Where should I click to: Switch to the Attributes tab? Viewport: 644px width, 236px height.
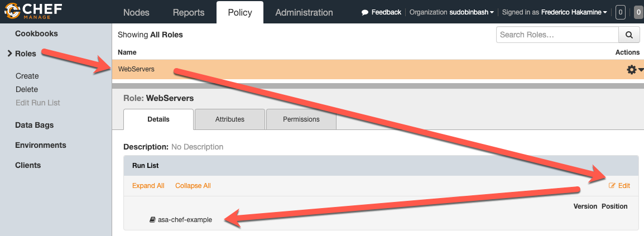[230, 119]
